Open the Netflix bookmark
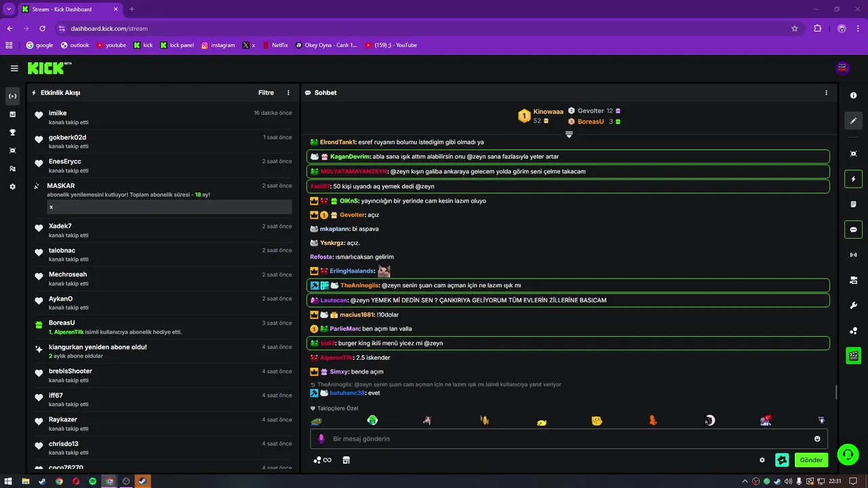This screenshot has height=488, width=868. [x=275, y=45]
